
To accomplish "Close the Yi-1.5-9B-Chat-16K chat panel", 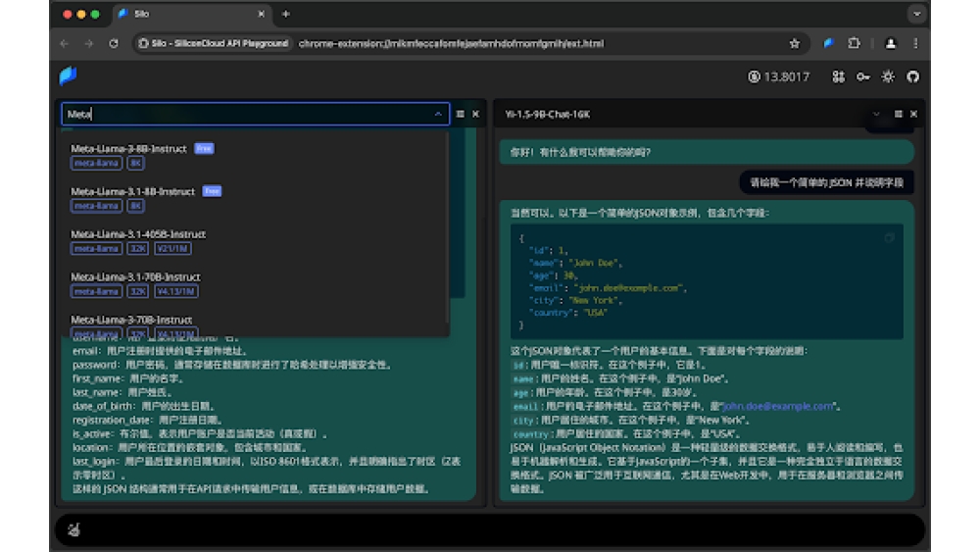I will pyautogui.click(x=913, y=114).
